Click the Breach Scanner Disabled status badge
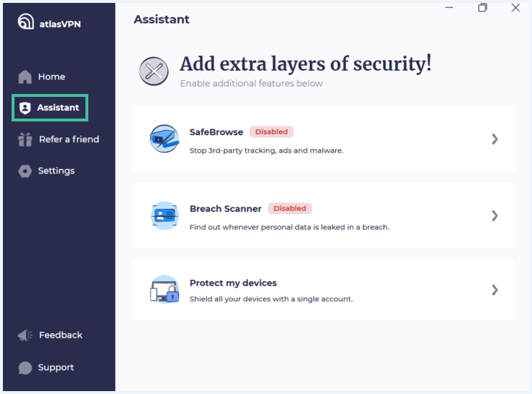Viewport: 532px width, 394px height. point(290,208)
